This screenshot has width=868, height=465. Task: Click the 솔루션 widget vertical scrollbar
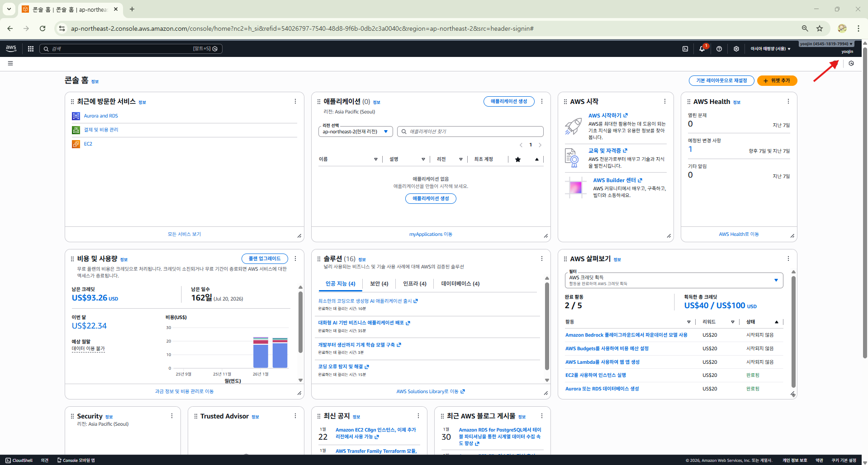point(547,325)
